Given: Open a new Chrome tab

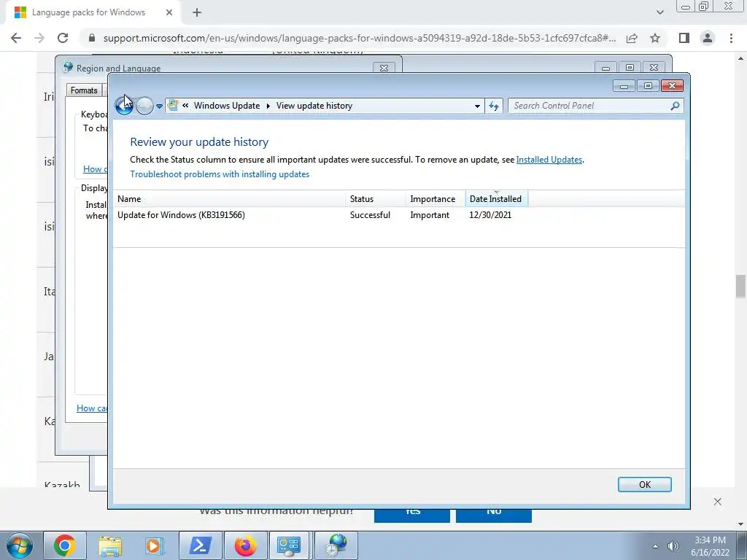Looking at the screenshot, I should click(x=197, y=12).
